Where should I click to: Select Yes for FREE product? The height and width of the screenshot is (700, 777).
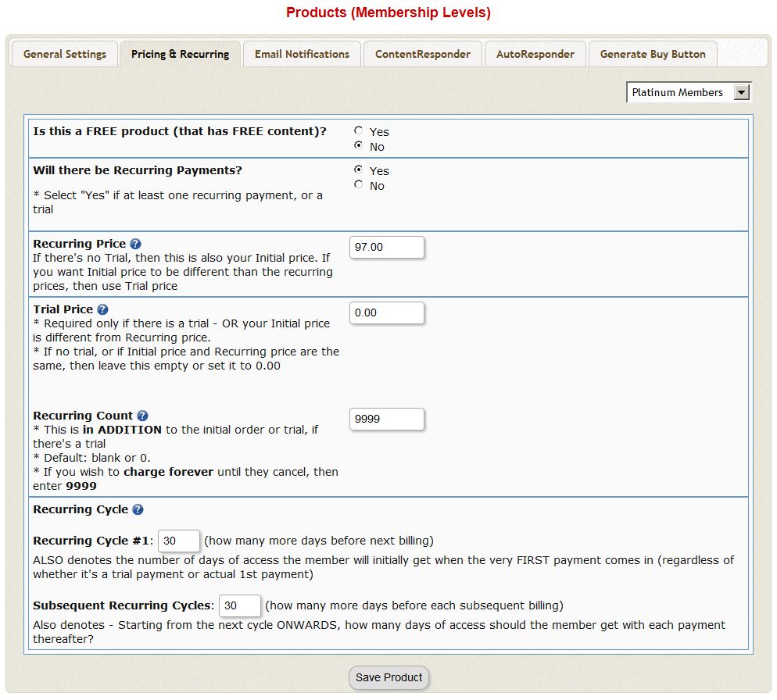tap(359, 131)
